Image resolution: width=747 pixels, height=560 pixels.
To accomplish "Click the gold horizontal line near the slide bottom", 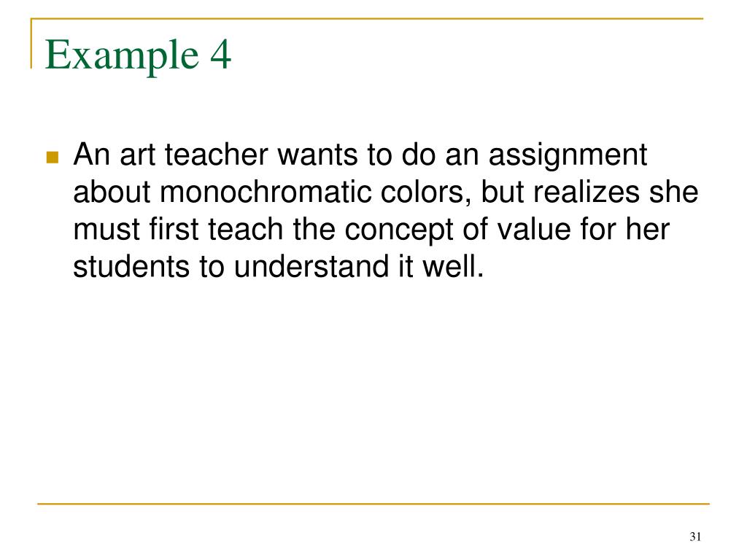I will click(x=373, y=503).
